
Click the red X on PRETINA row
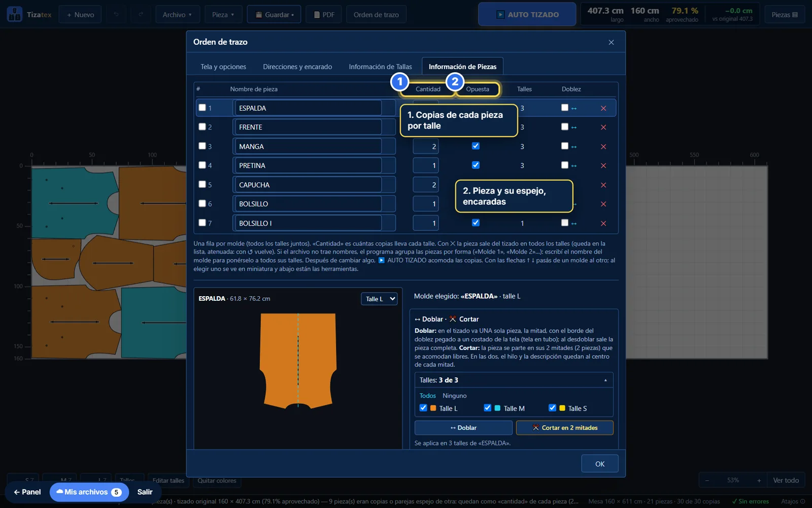point(603,166)
